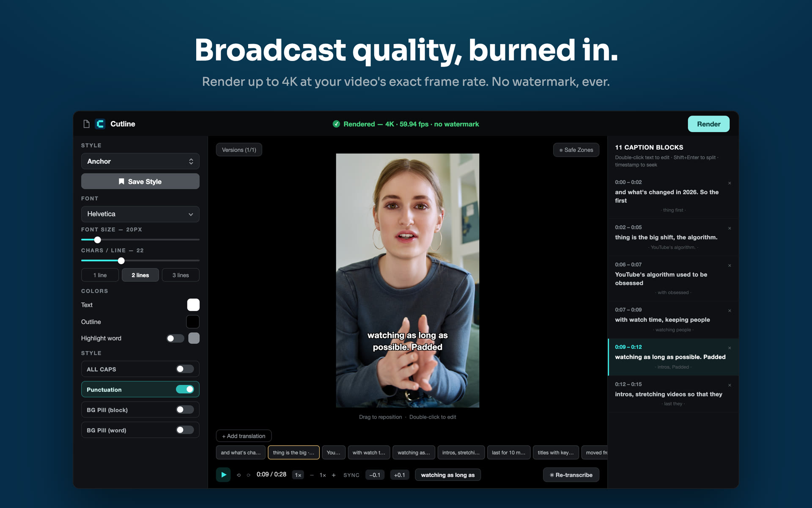Image resolution: width=812 pixels, height=508 pixels.
Task: Seek to the 0:02 – 0:05 timestamp
Action: [628, 227]
